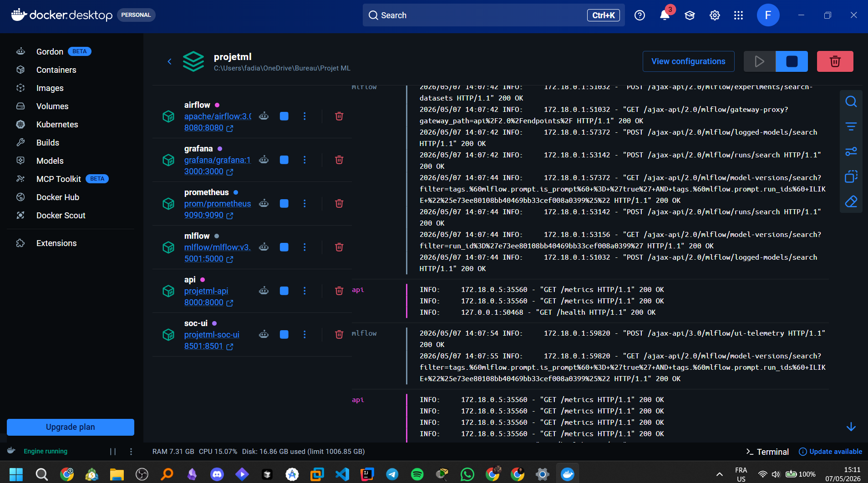Screen dimensions: 868x483
Task: Click the Upgrade plan button
Action: coord(71,427)
